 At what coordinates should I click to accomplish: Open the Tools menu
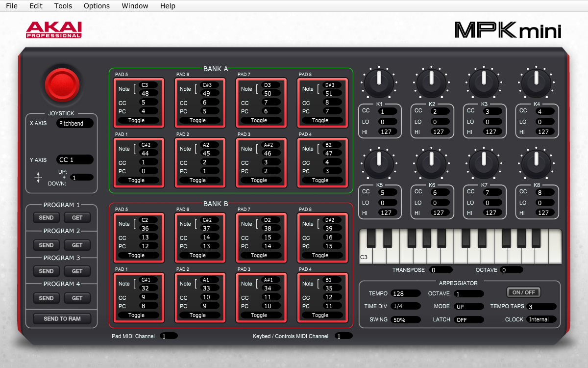(63, 6)
